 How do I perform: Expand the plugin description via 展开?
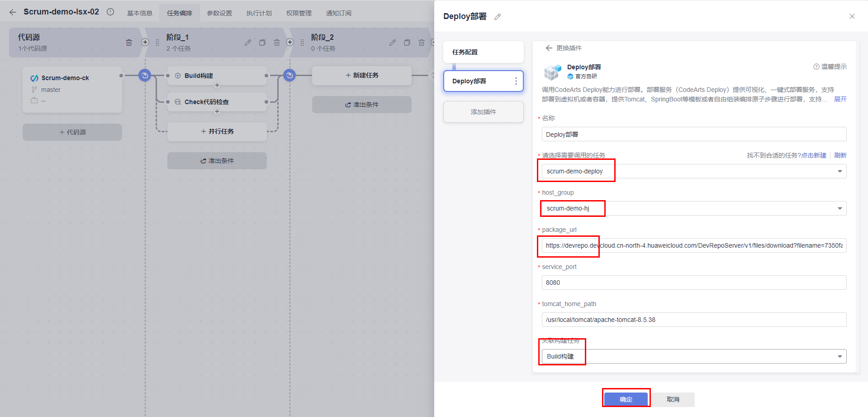point(840,99)
